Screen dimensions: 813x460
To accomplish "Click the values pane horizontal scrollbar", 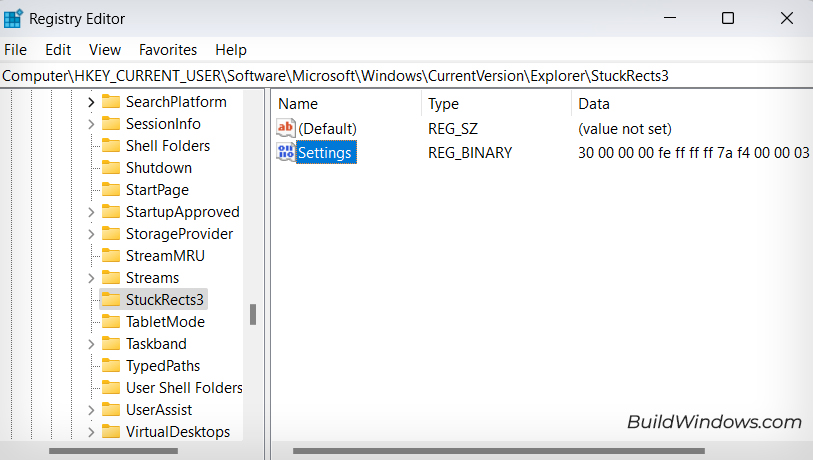I will pos(499,451).
